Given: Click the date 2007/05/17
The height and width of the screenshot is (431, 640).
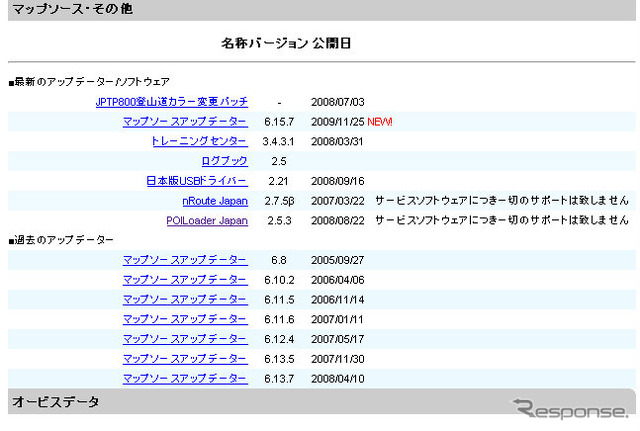Looking at the screenshot, I should 338,339.
